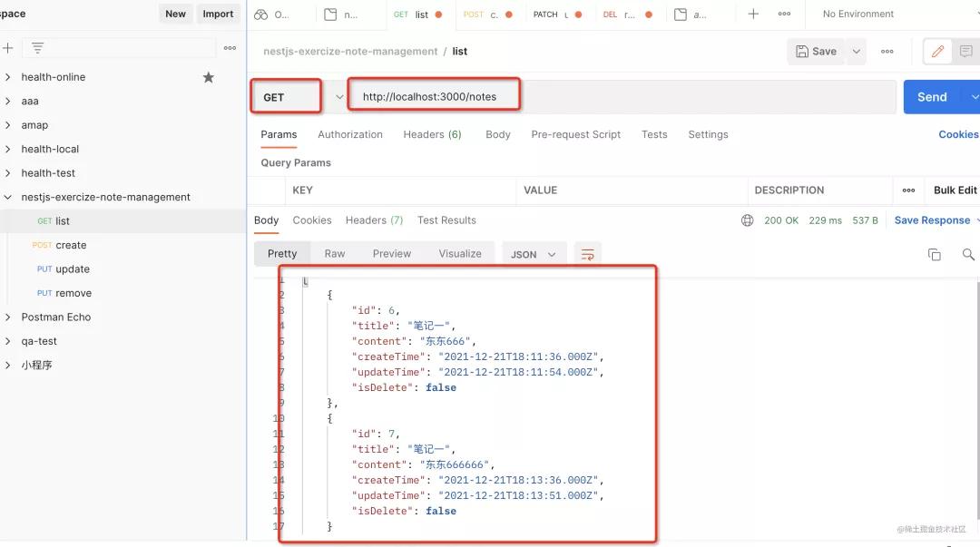
Task: Select the Preview response view
Action: 392,254
